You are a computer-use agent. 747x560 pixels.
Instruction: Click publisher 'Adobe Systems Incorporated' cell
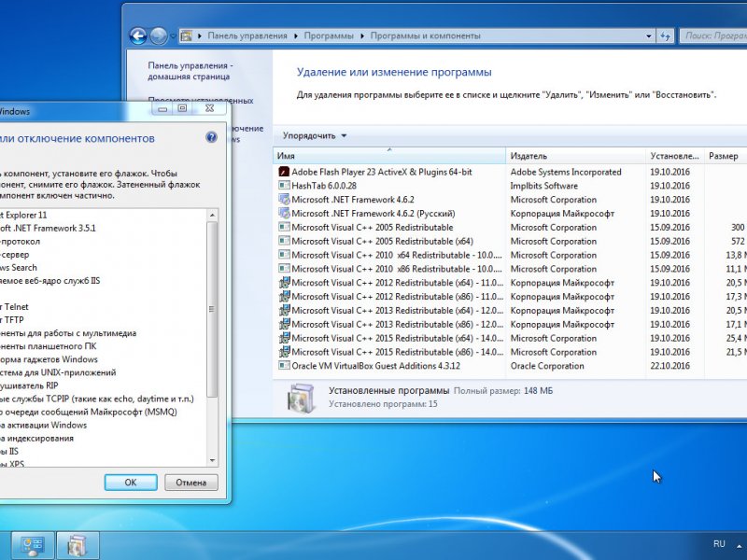point(566,172)
